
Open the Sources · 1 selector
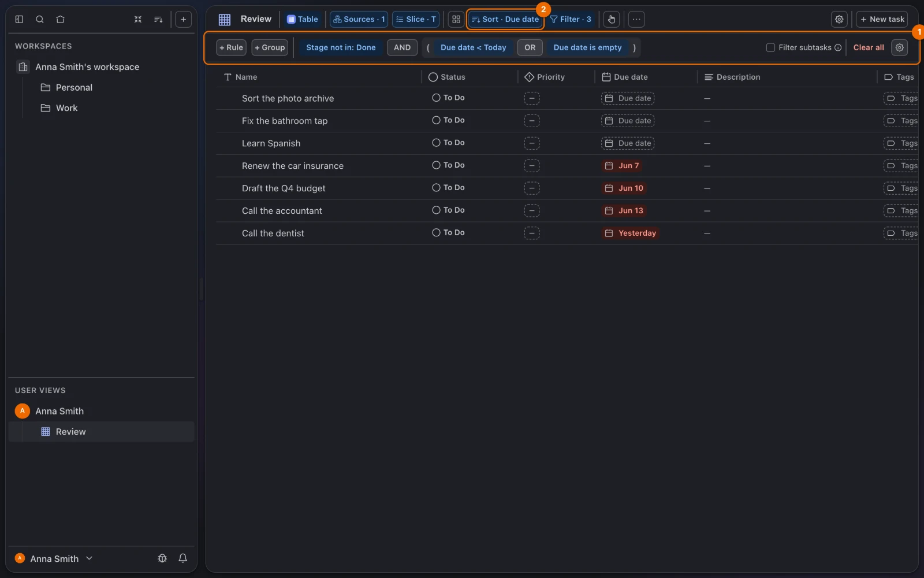click(359, 19)
